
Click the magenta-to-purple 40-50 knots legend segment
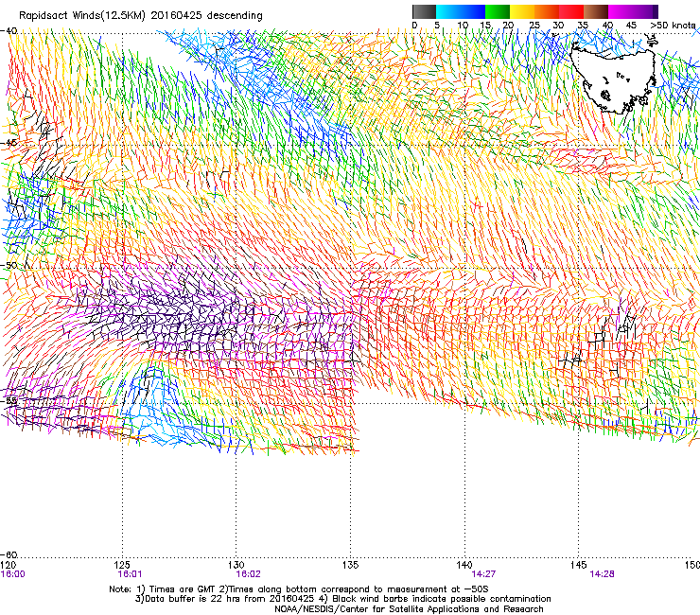click(633, 11)
